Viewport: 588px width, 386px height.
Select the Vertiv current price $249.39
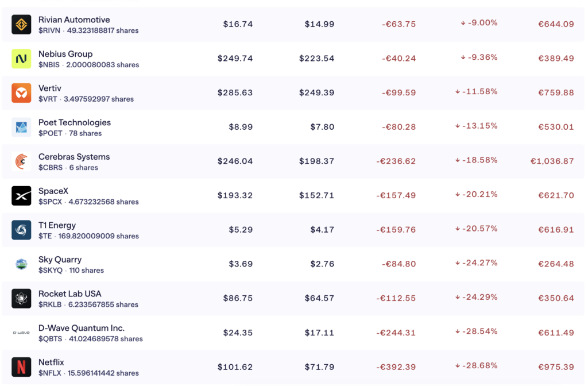coord(316,92)
